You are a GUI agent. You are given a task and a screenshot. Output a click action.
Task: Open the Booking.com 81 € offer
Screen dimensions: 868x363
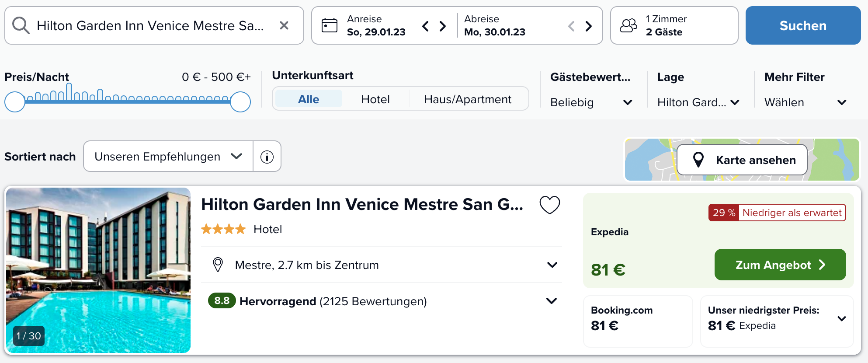pyautogui.click(x=638, y=321)
